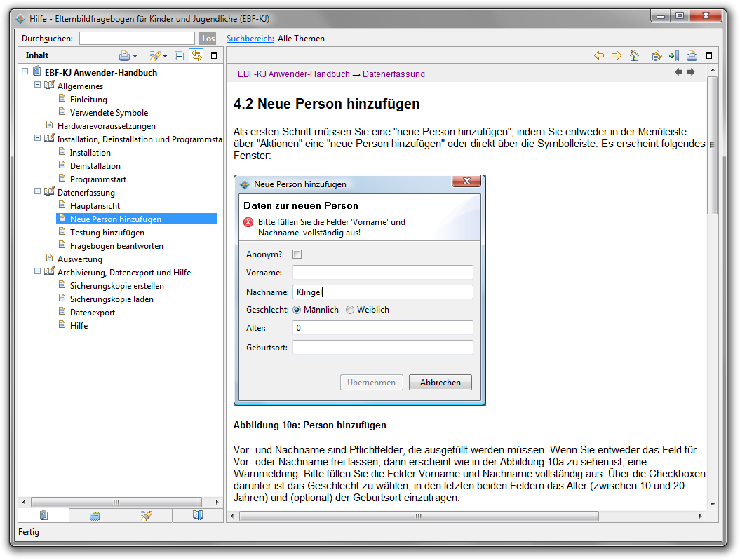Click the Vorname field in the dialog image
Image resolution: width=740 pixels, height=560 pixels.
pyautogui.click(x=383, y=273)
